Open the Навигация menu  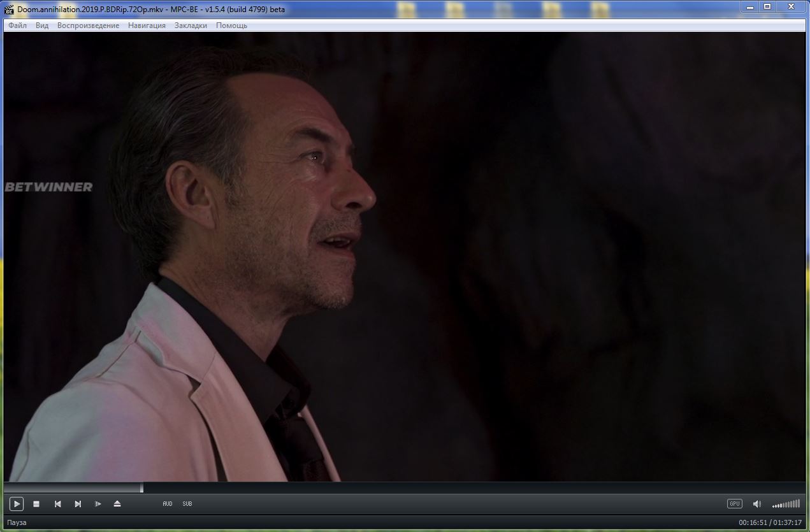[x=147, y=25]
